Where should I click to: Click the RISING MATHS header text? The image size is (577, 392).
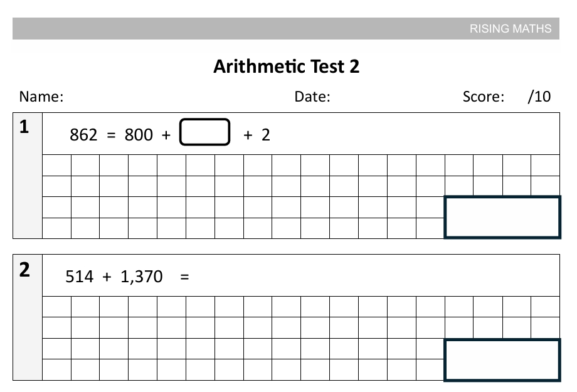click(511, 29)
